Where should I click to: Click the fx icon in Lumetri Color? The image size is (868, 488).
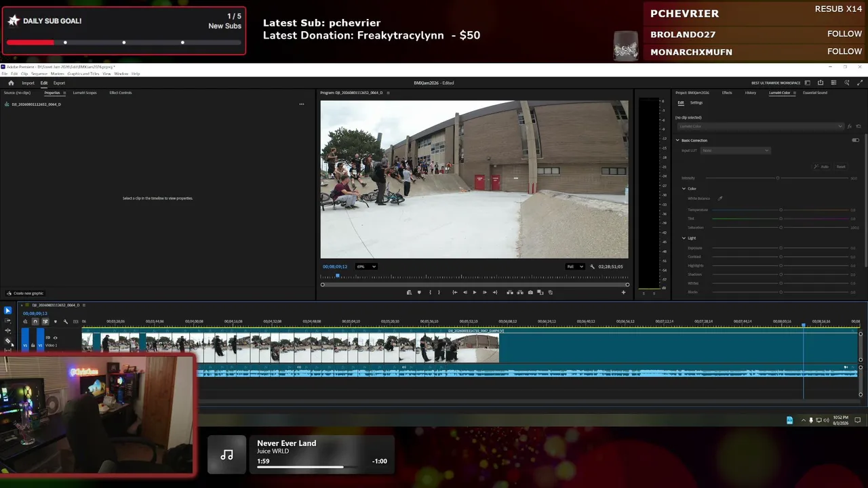[850, 126]
